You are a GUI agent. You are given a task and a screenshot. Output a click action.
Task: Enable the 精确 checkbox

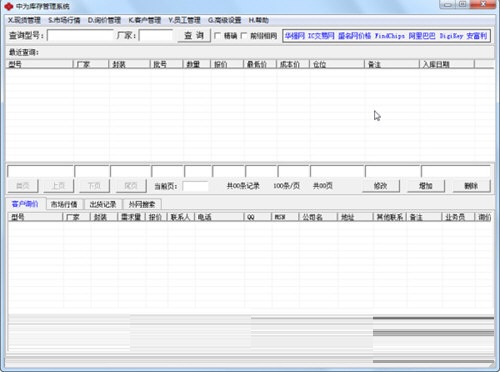pyautogui.click(x=217, y=35)
